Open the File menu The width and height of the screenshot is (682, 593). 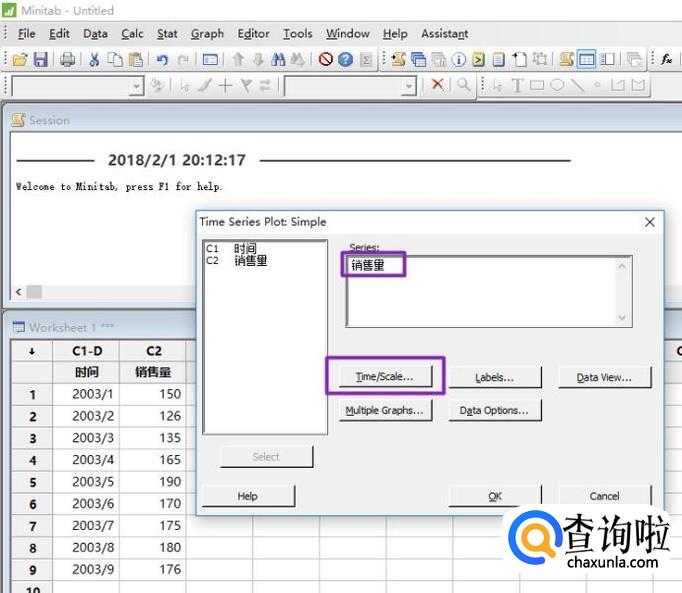pos(27,34)
